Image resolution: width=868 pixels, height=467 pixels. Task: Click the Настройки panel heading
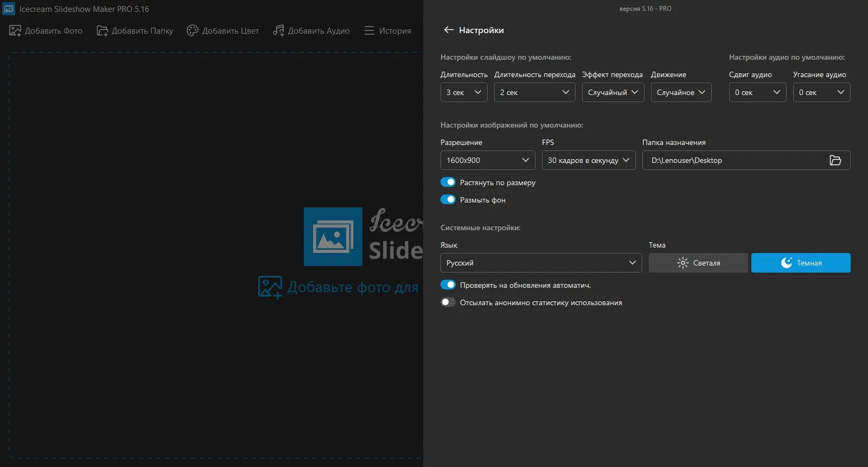pyautogui.click(x=481, y=30)
